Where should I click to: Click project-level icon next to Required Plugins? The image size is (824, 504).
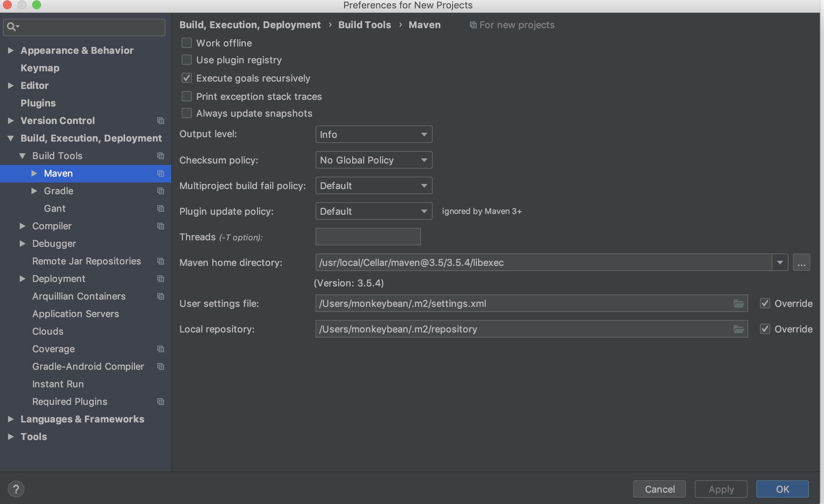click(161, 402)
